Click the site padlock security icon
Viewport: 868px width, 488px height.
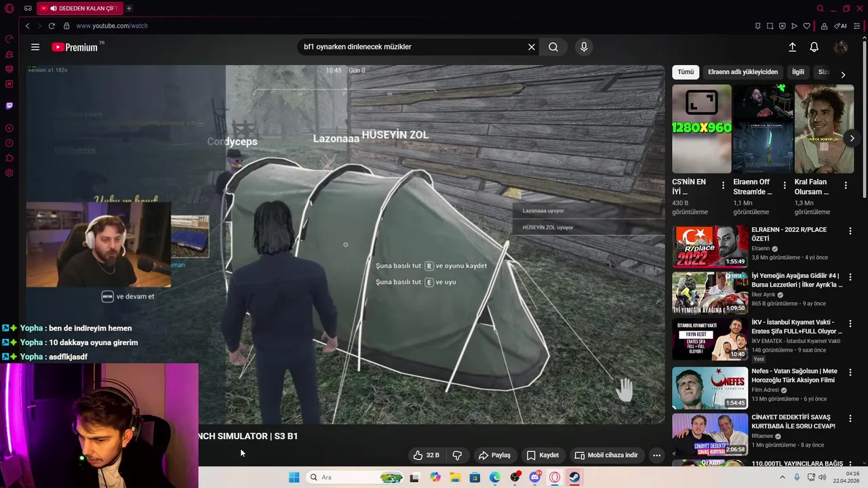66,26
